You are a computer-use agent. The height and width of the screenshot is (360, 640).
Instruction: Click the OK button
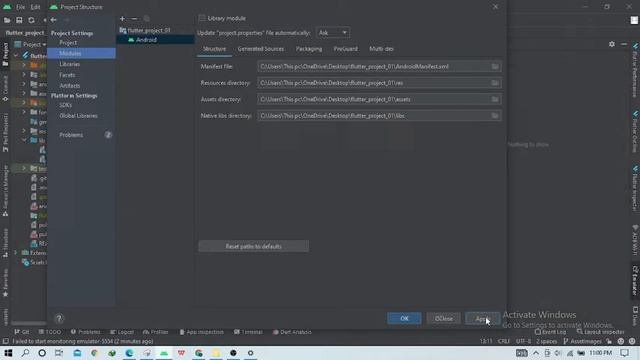point(404,318)
